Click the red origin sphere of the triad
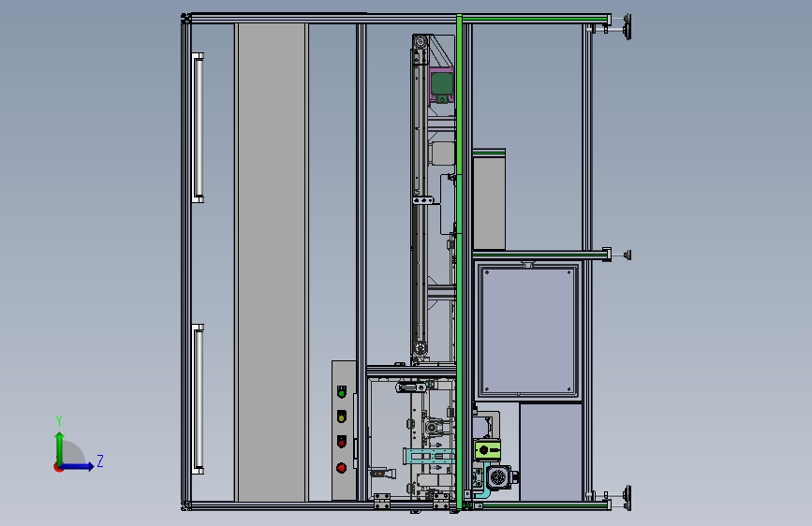 (x=58, y=467)
